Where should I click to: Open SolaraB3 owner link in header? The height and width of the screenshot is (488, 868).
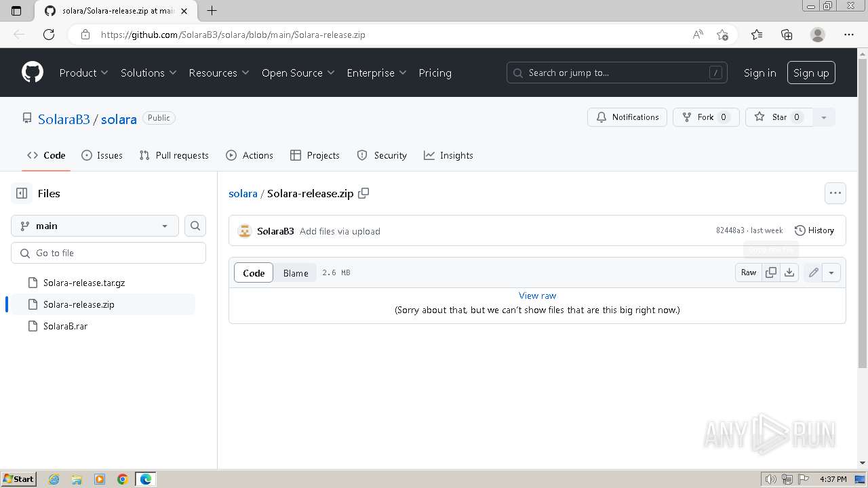point(64,119)
